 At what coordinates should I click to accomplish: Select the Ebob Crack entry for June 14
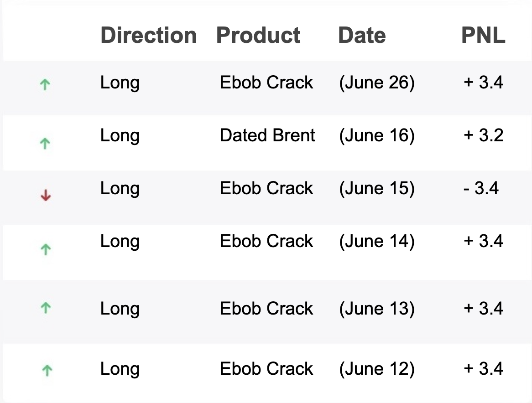point(266,241)
